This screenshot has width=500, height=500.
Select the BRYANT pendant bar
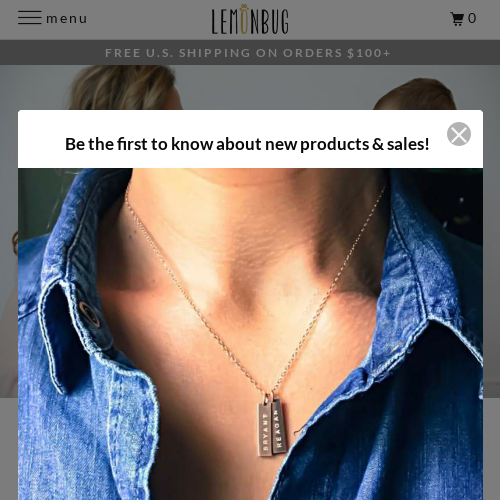[265, 429]
